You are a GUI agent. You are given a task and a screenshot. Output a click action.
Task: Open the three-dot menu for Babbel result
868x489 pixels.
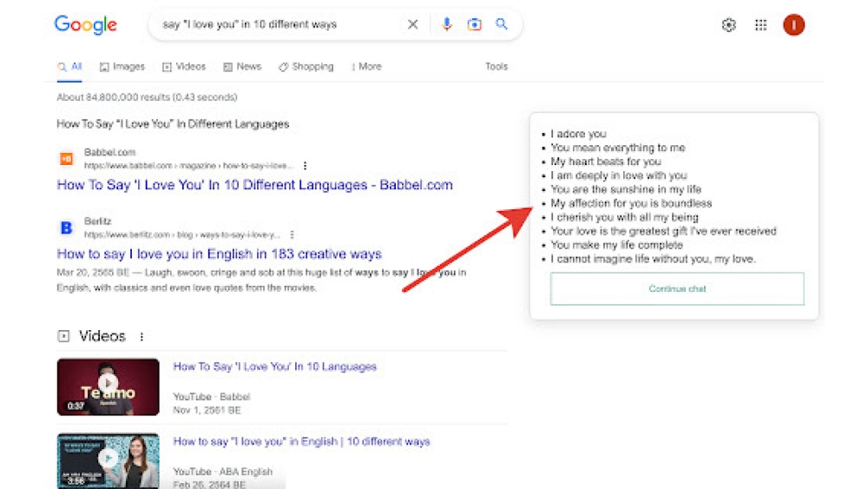(305, 166)
